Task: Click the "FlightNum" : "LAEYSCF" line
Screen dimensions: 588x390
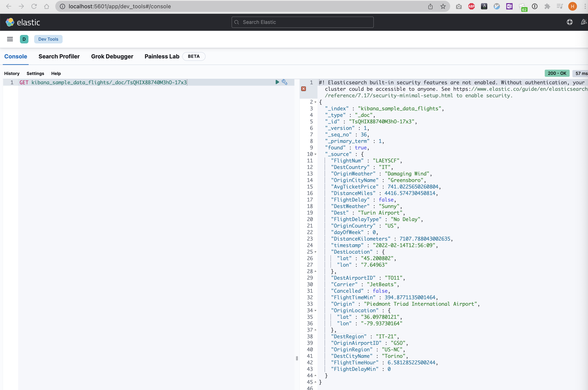Action: tap(366, 161)
